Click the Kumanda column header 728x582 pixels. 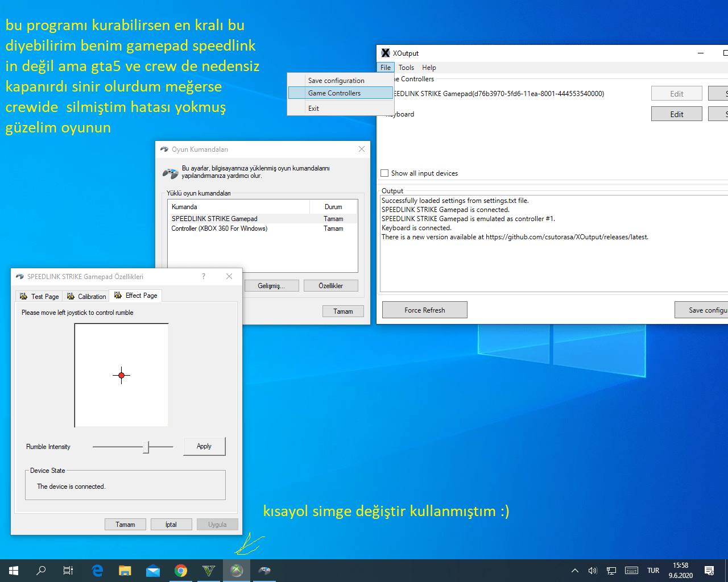tap(238, 207)
